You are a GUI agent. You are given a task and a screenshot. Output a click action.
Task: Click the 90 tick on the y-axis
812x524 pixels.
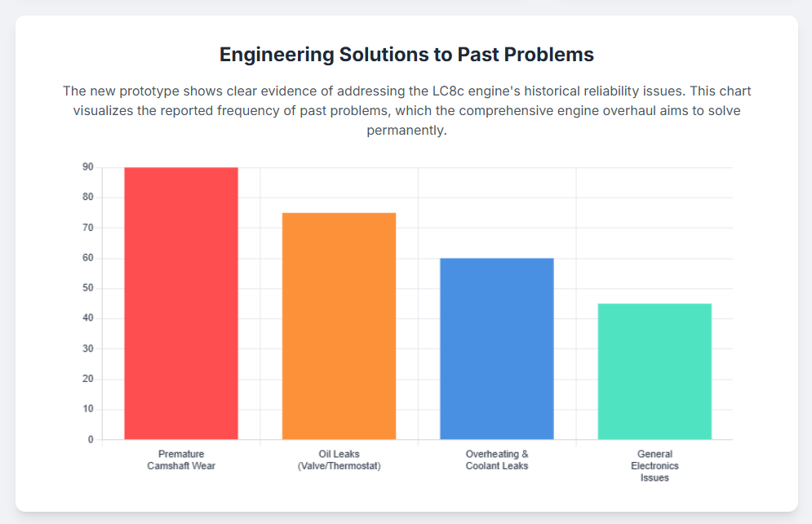click(87, 167)
